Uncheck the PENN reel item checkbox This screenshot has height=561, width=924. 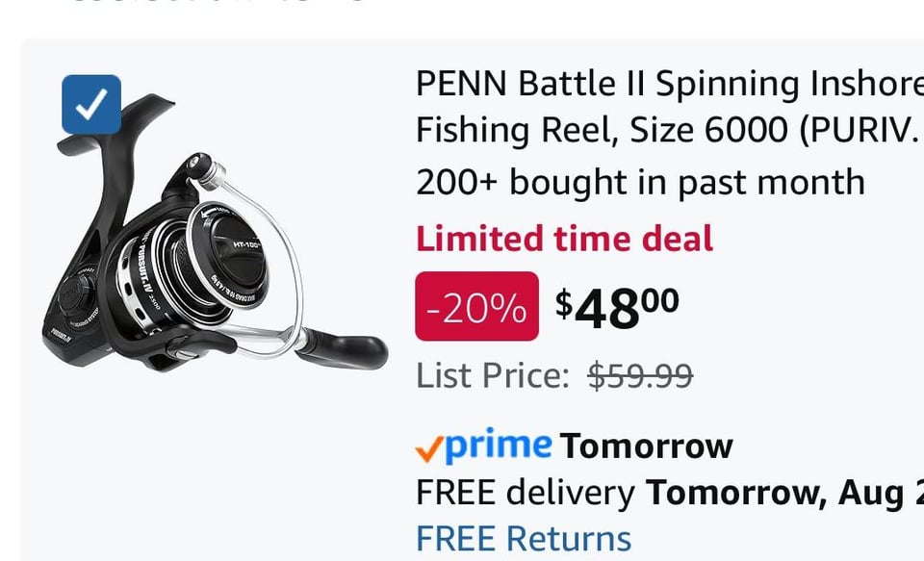pyautogui.click(x=91, y=104)
